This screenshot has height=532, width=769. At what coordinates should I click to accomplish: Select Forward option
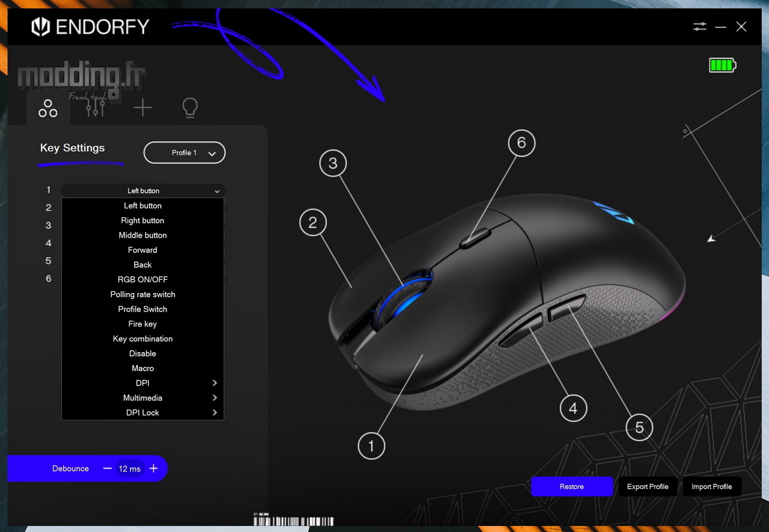point(143,250)
